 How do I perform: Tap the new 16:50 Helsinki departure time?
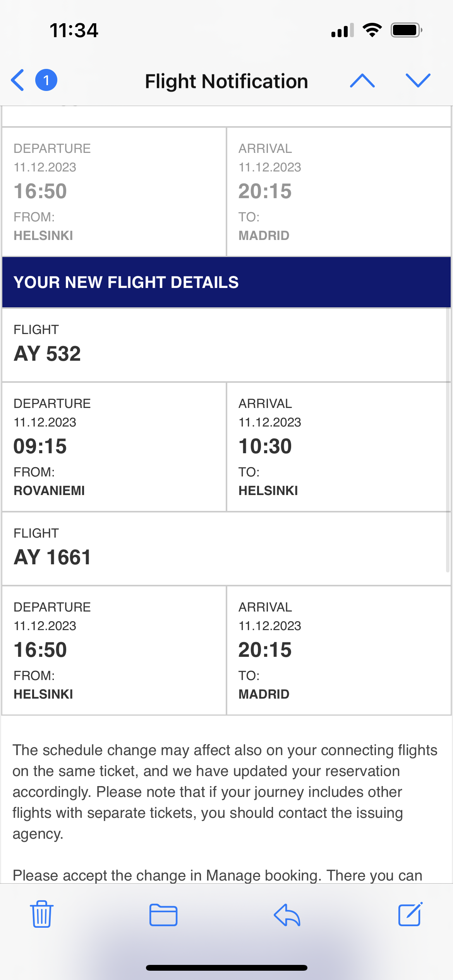pos(40,650)
